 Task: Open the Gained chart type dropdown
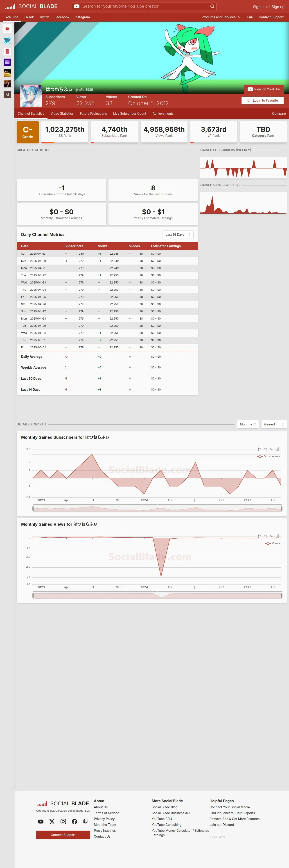(274, 424)
